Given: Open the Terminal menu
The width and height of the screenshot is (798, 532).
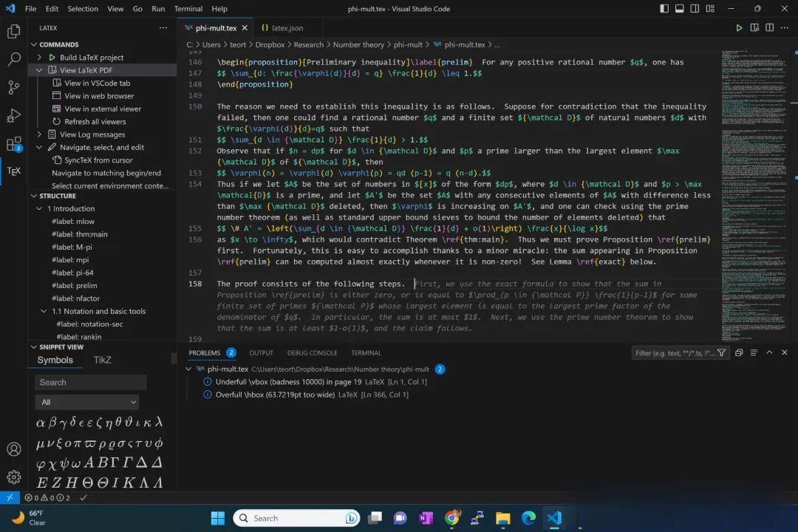Looking at the screenshot, I should pos(188,9).
